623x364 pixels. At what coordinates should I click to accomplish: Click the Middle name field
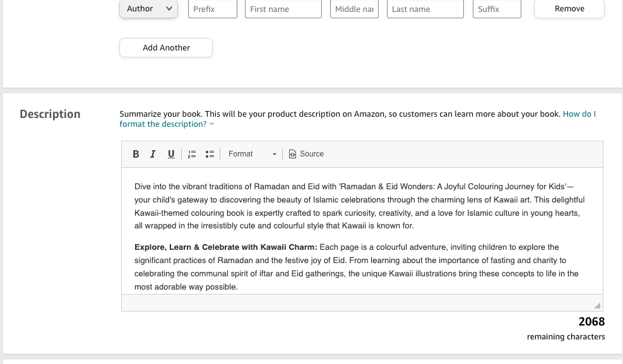pyautogui.click(x=354, y=9)
